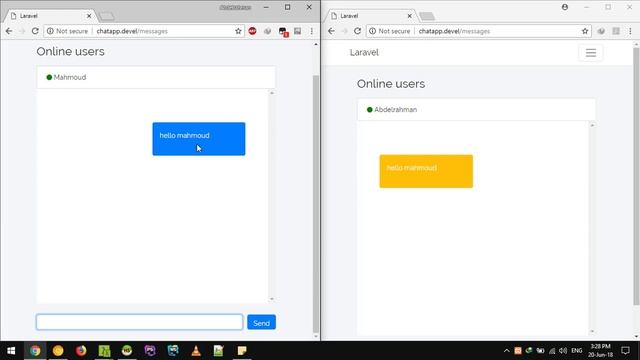Click the picture-frame extension in left browser
Screen dimensions: 640x360
298,31
